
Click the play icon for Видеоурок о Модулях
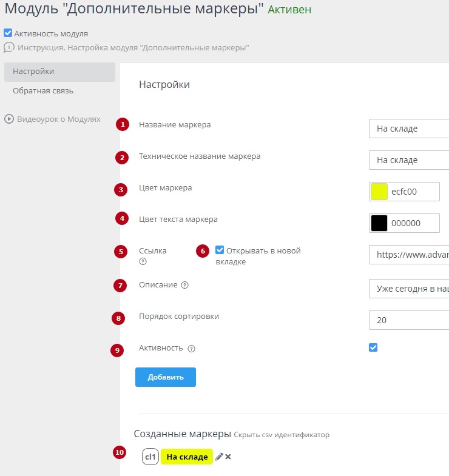[x=8, y=119]
